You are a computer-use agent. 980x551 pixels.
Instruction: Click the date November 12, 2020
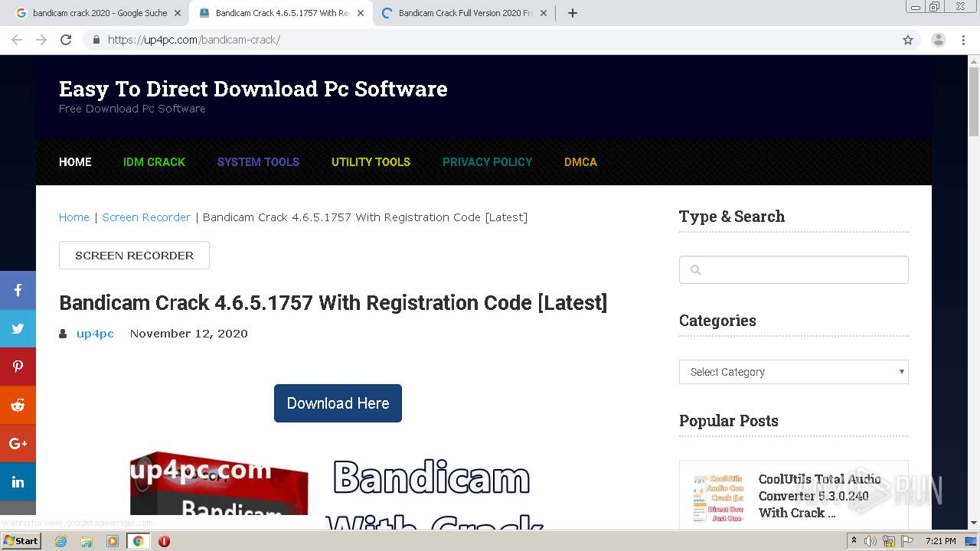[x=188, y=334]
